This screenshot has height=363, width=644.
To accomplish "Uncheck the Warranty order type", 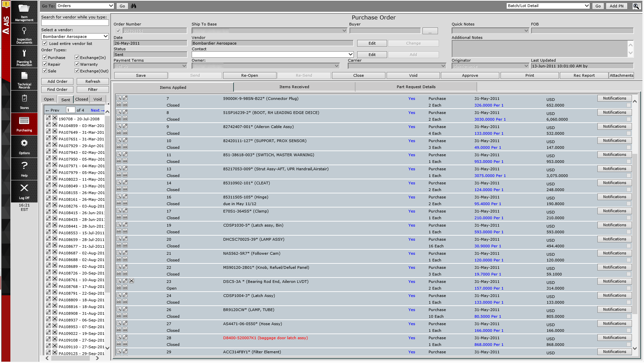I will pyautogui.click(x=77, y=64).
